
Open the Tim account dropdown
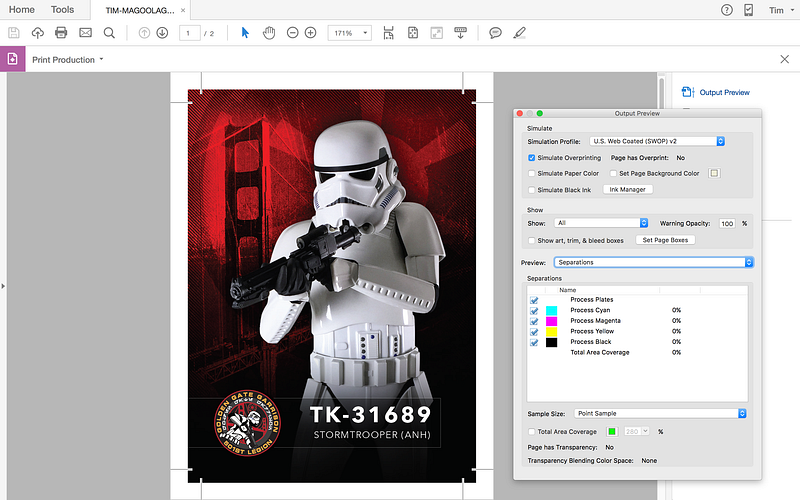point(782,10)
